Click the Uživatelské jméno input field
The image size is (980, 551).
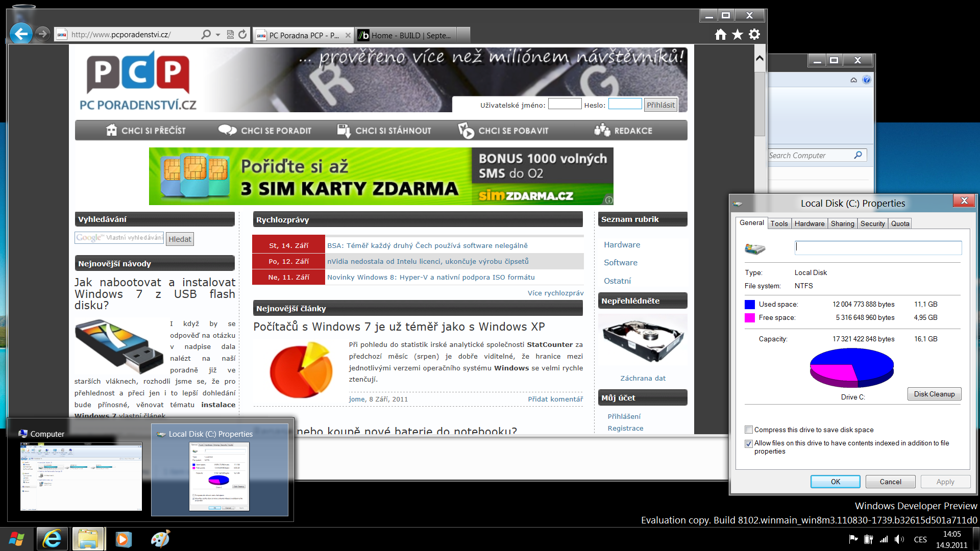coord(565,104)
